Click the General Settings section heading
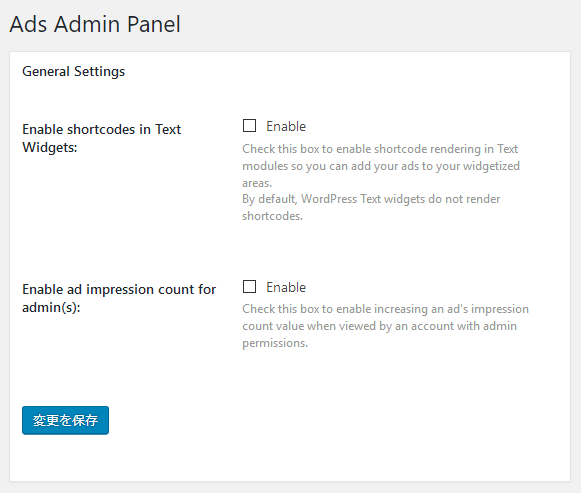The image size is (581, 493). (73, 71)
